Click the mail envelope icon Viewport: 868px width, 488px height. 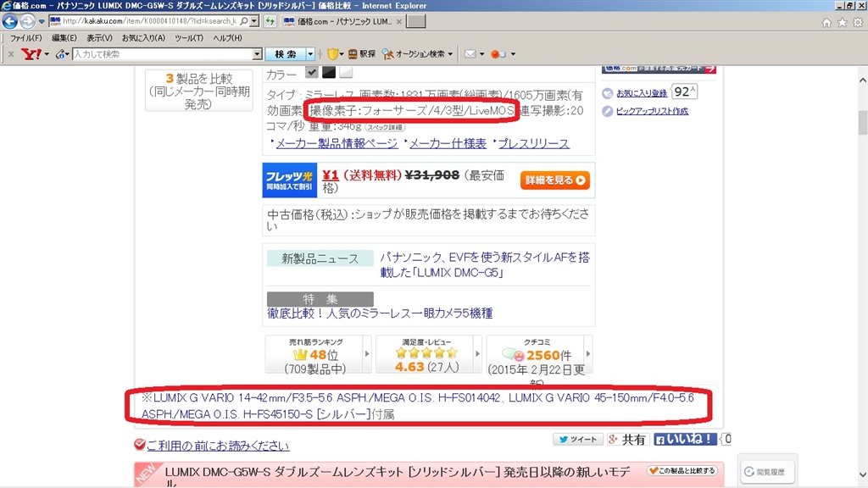[470, 53]
